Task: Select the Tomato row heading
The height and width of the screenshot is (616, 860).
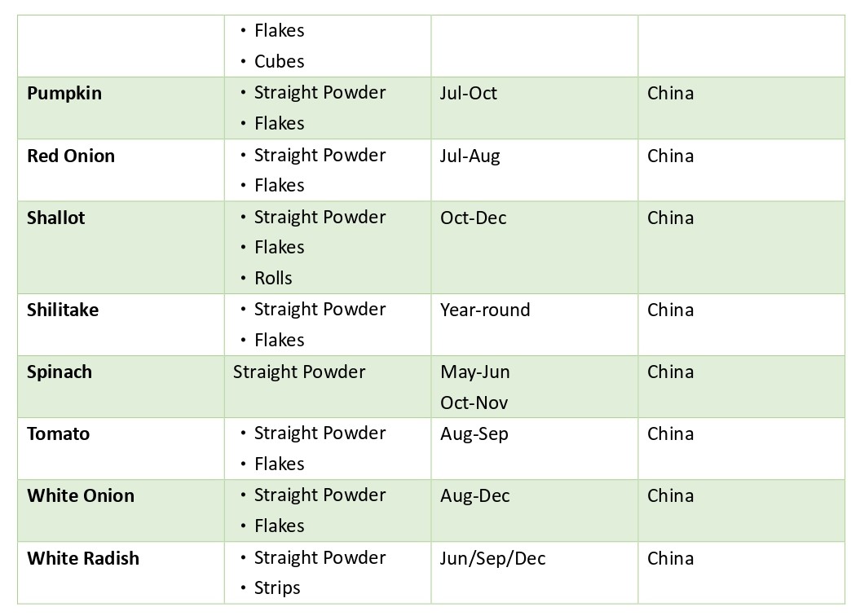Action: coord(58,433)
